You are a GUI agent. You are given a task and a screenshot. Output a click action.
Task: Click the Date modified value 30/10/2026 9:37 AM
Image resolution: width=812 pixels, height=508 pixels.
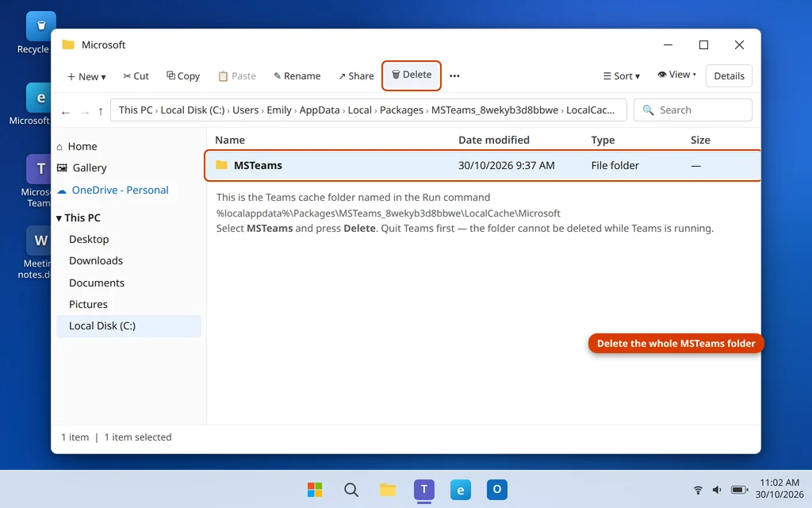pos(507,165)
